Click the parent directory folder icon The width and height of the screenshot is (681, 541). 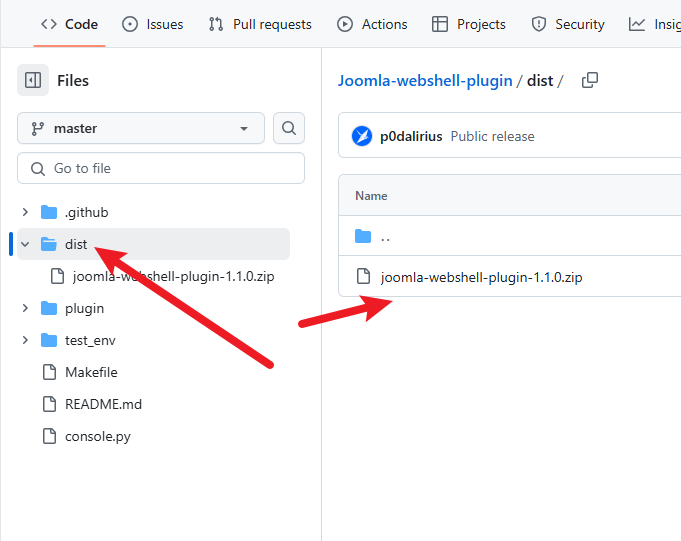click(x=362, y=237)
